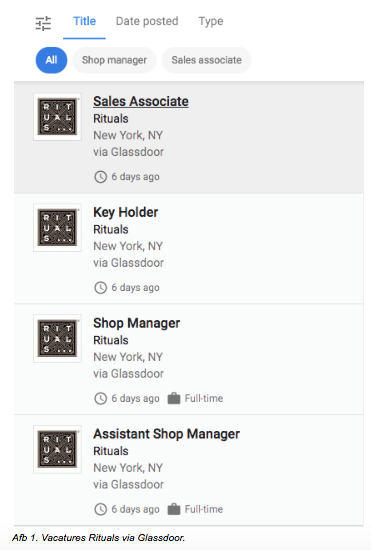Open the Key Holder job title
371x550 pixels.
tap(126, 212)
